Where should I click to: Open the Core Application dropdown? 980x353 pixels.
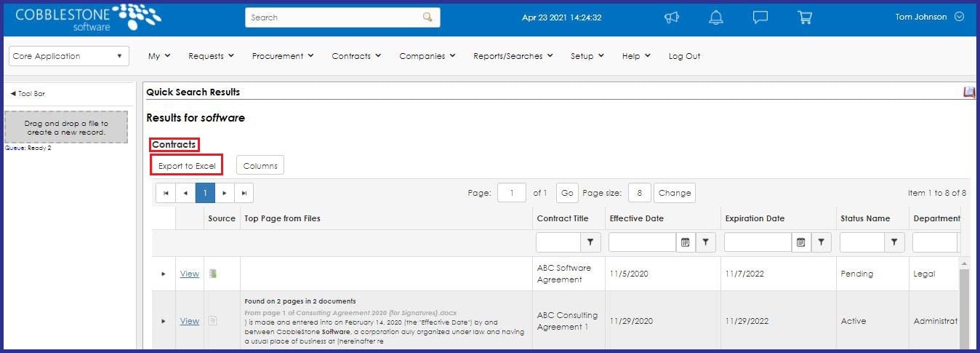(69, 56)
